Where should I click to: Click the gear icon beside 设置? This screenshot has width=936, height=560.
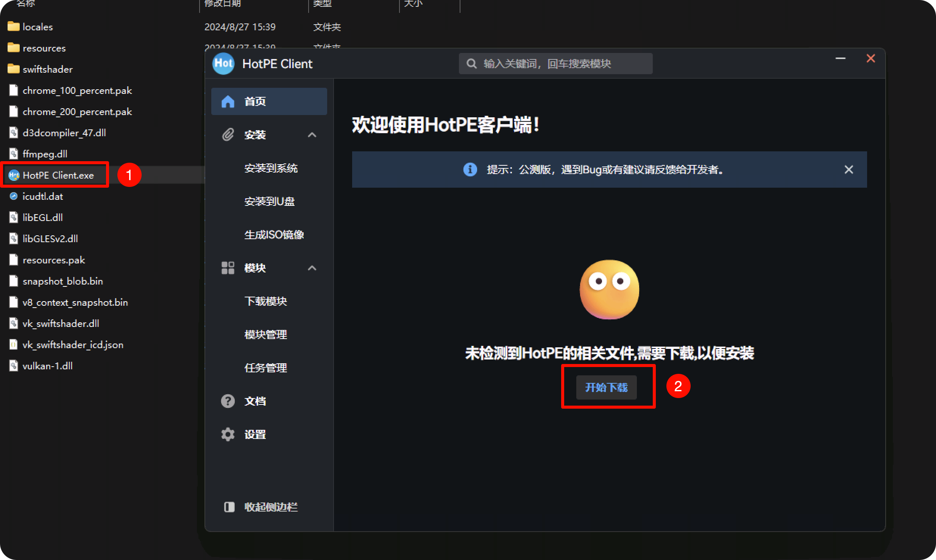point(228,434)
